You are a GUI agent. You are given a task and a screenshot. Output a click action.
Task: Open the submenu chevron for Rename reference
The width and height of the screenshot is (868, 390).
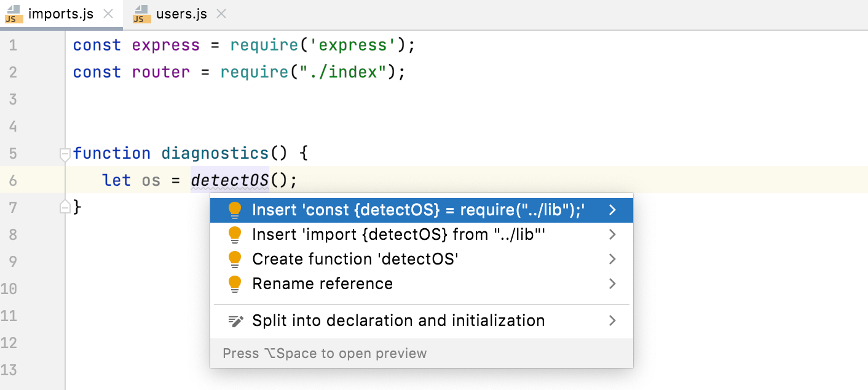coord(611,284)
